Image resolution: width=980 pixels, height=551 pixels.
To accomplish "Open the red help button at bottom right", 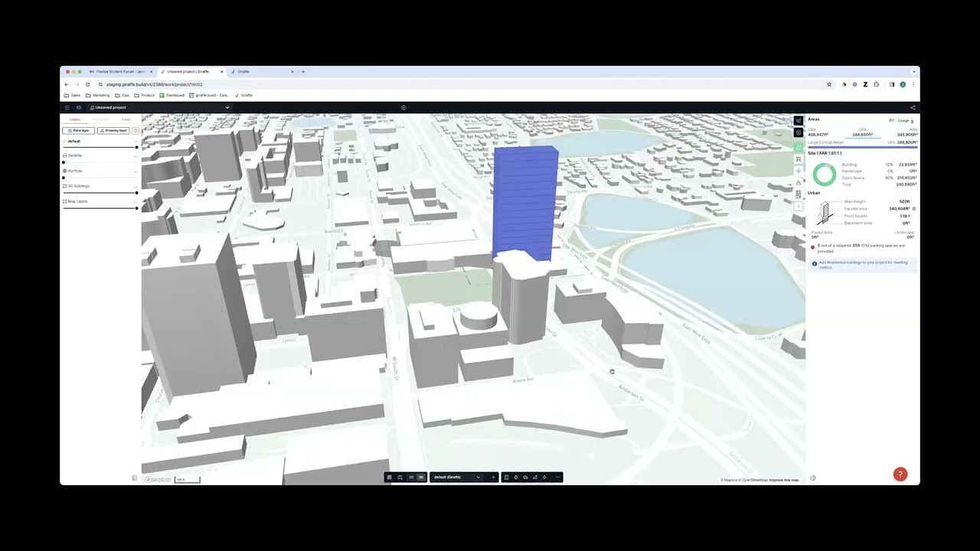I will point(900,474).
